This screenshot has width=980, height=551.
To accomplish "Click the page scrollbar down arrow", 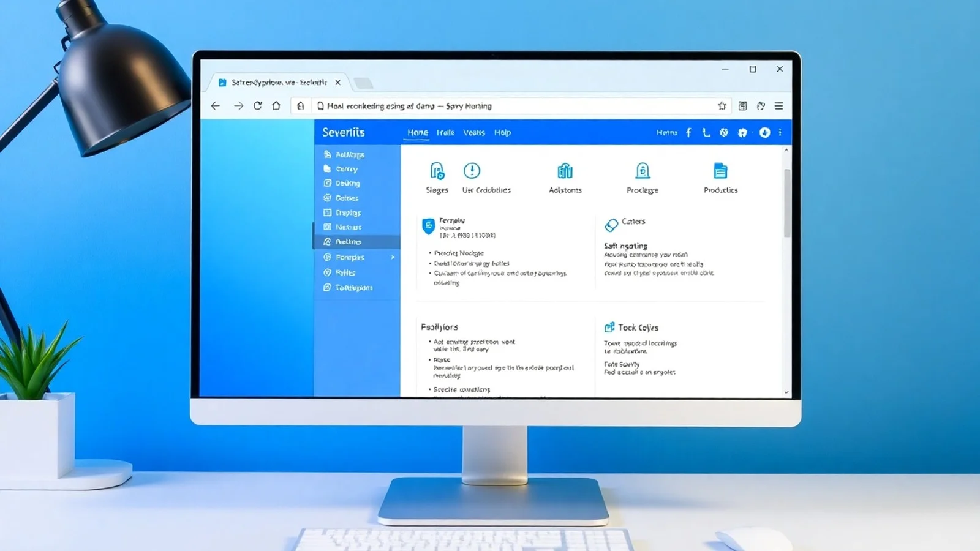I will [786, 392].
